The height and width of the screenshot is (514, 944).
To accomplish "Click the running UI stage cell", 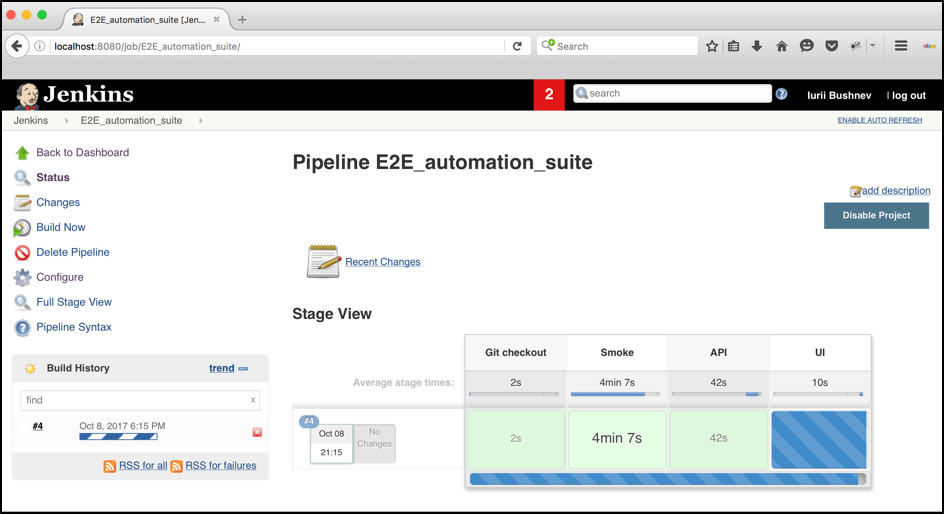I will tap(819, 439).
